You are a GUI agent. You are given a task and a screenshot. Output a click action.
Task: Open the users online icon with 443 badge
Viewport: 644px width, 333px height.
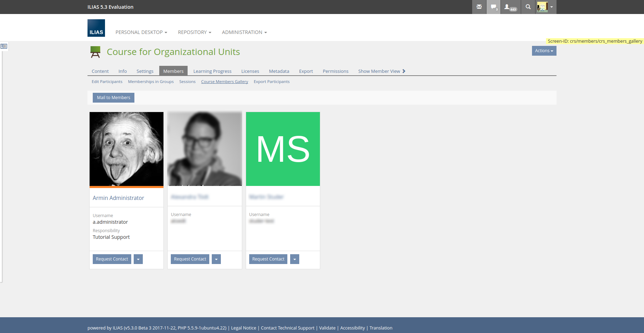point(510,7)
